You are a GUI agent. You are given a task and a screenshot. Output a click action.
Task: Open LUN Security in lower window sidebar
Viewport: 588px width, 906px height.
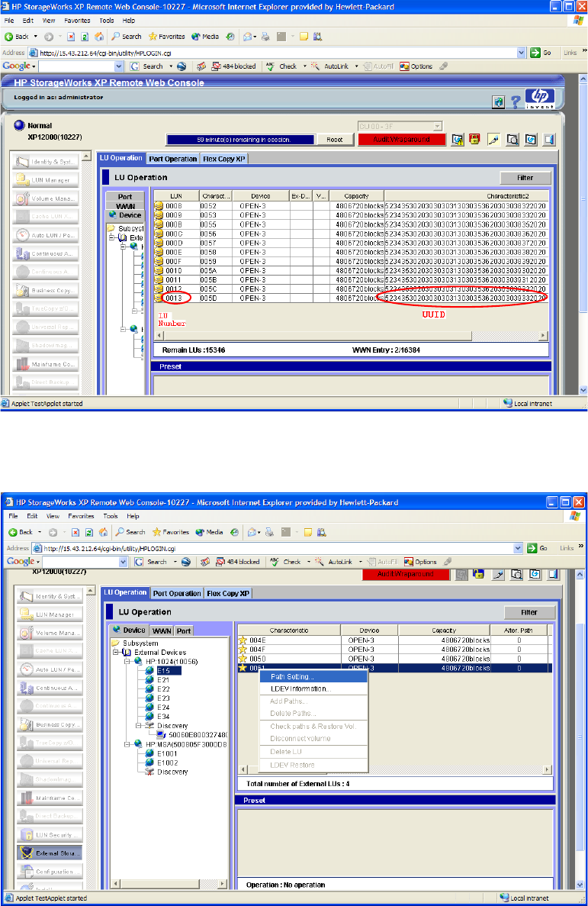point(50,834)
